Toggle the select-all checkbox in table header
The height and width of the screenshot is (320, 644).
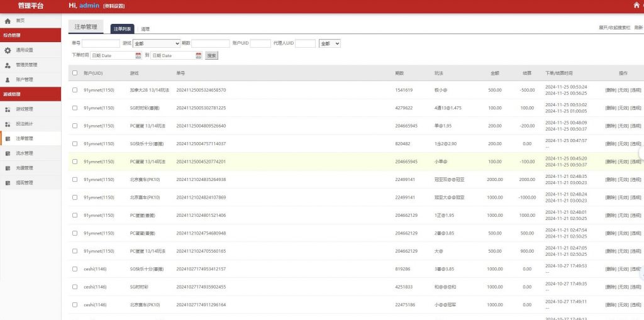pyautogui.click(x=75, y=73)
